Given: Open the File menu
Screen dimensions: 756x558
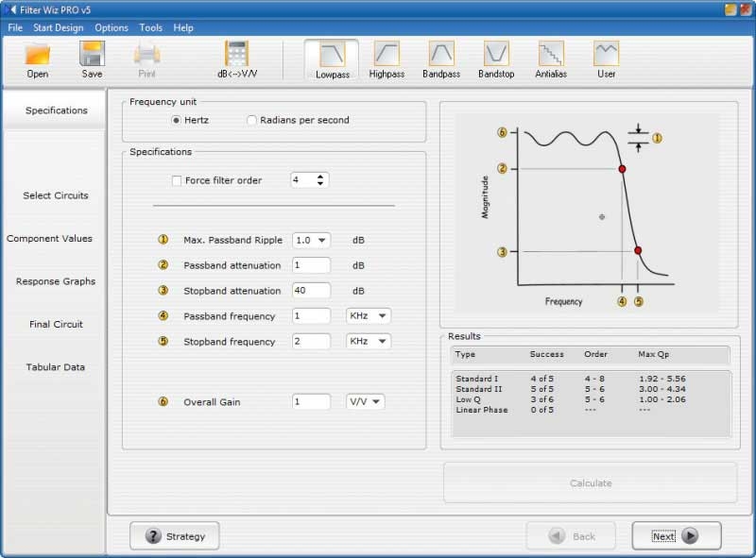Looking at the screenshot, I should tap(15, 28).
